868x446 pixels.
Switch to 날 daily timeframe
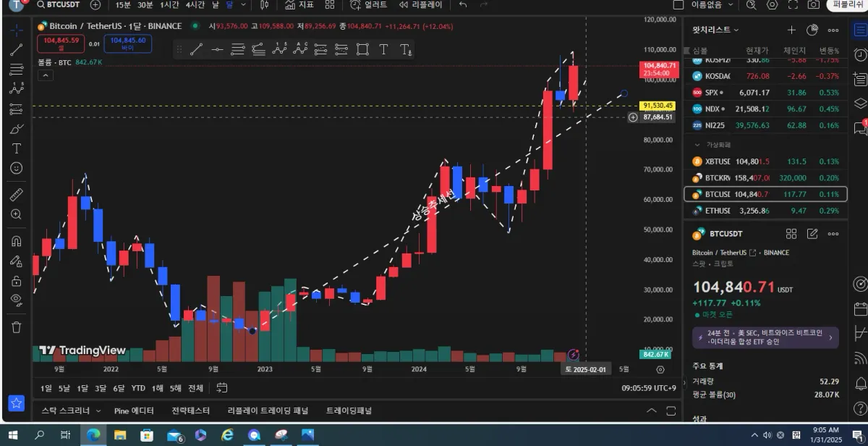click(215, 5)
